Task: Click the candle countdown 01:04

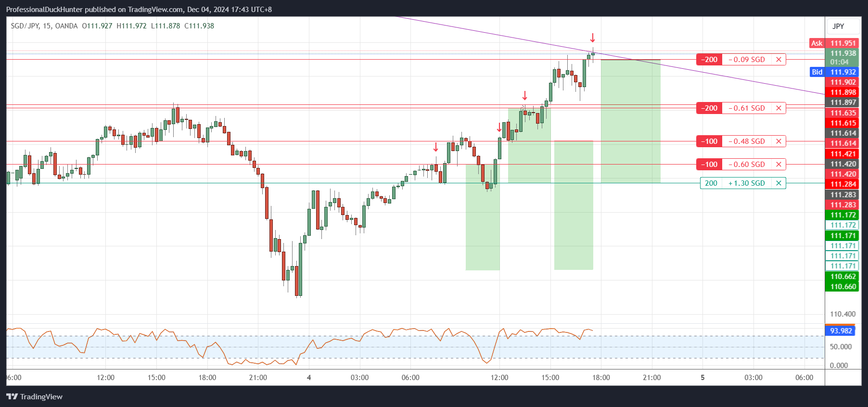Action: coord(839,62)
